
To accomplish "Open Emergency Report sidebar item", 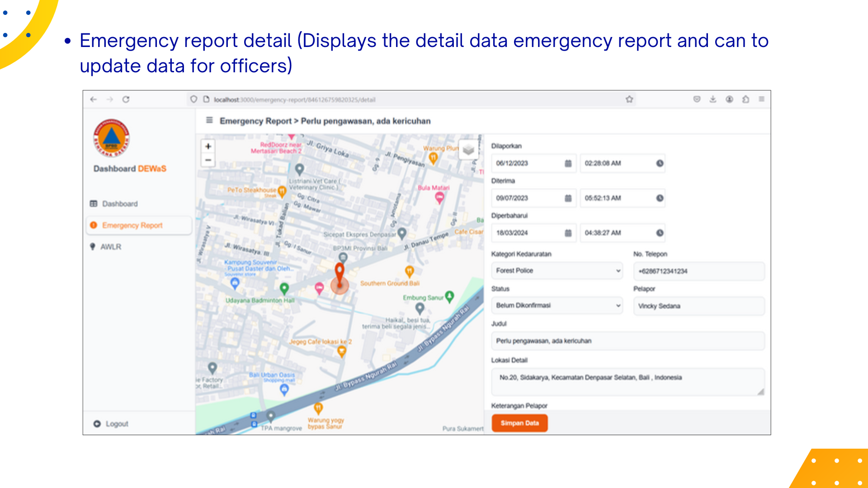I will 132,225.
